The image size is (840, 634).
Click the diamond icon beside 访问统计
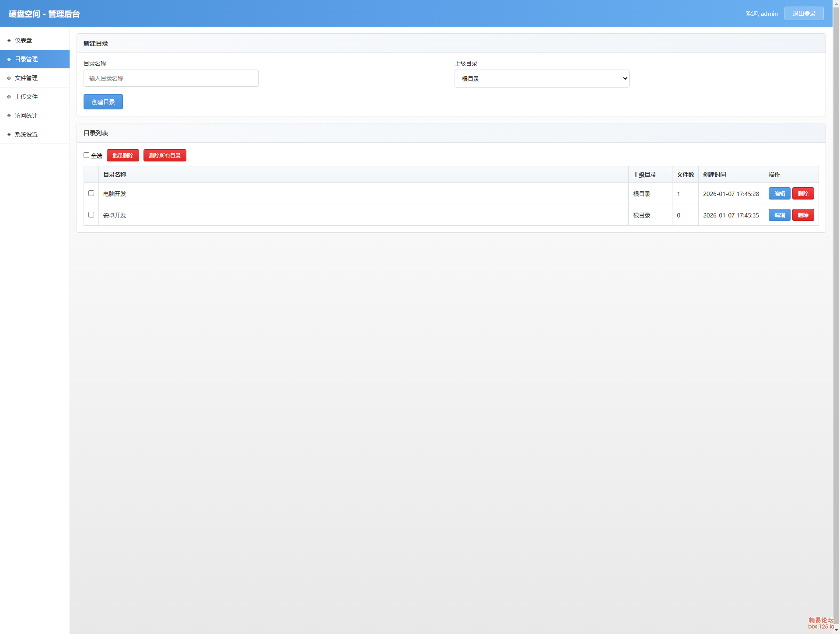9,116
